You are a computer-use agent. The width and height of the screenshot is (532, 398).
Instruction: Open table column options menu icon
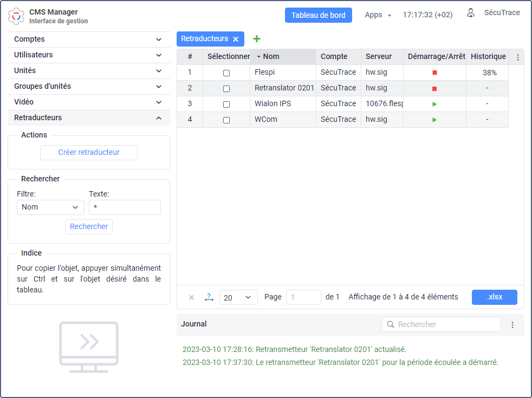pyautogui.click(x=517, y=57)
